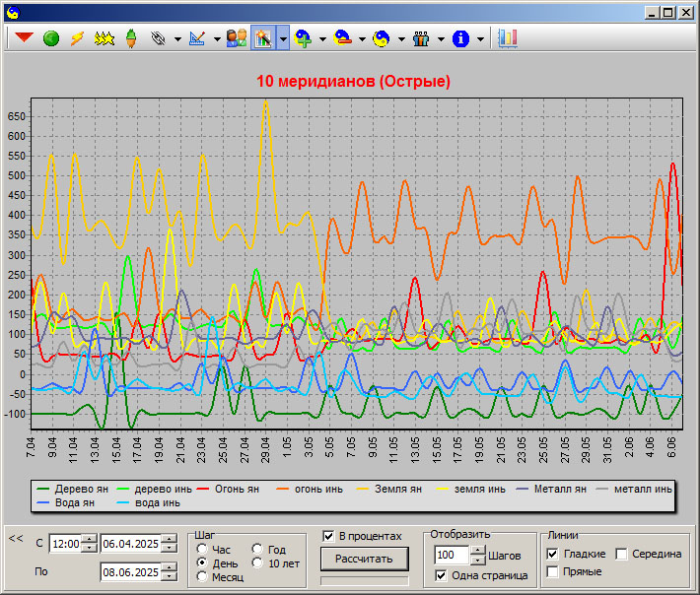Viewport: 700px width, 595px height.
Task: Select the 10 лет step radio button
Action: pos(257,562)
